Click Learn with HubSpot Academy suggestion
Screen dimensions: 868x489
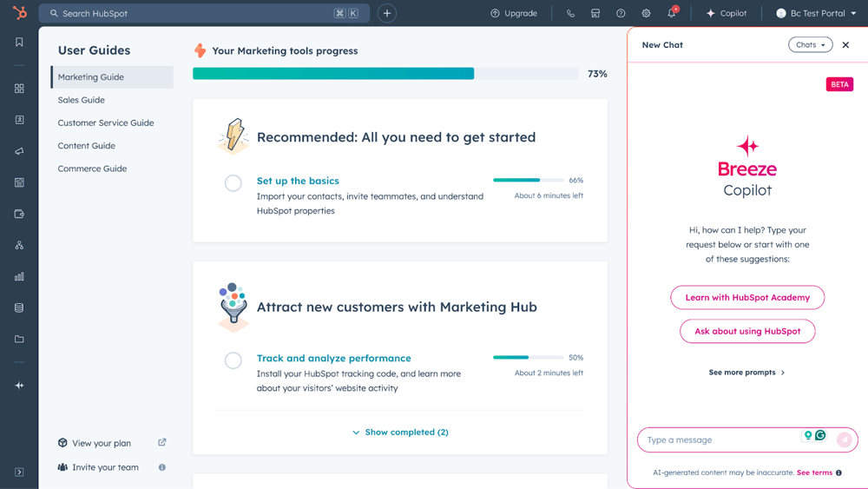pyautogui.click(x=747, y=297)
